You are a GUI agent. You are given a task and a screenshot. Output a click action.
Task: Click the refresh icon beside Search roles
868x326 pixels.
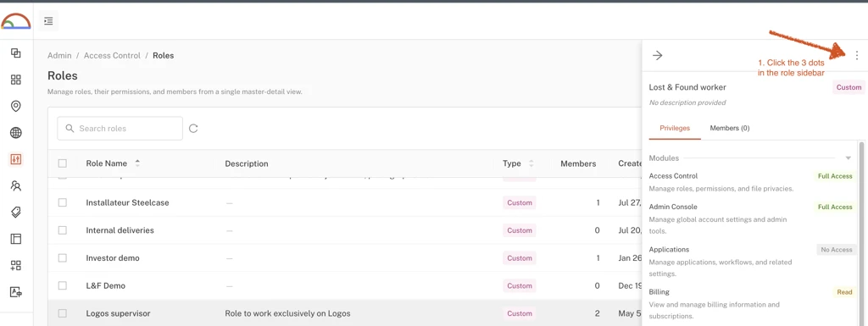point(193,128)
